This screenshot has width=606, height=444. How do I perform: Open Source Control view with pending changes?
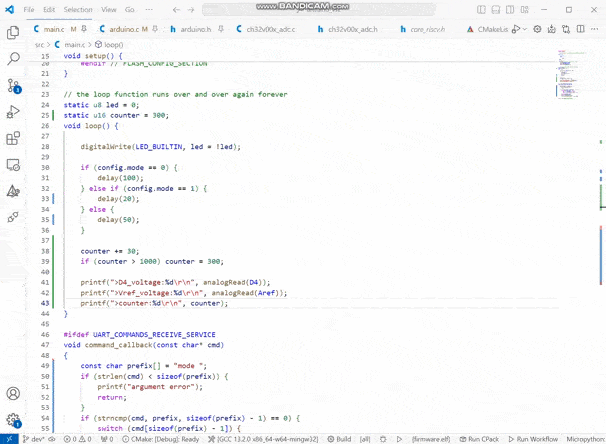pos(14,85)
